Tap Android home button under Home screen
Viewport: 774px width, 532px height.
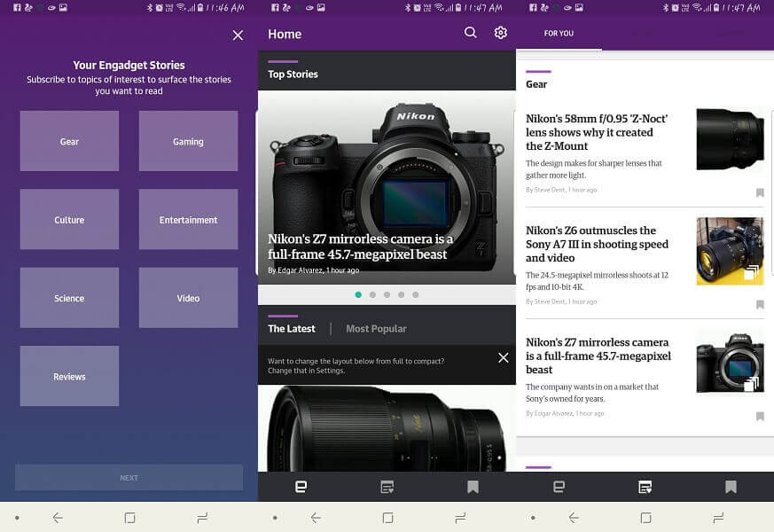coord(388,518)
